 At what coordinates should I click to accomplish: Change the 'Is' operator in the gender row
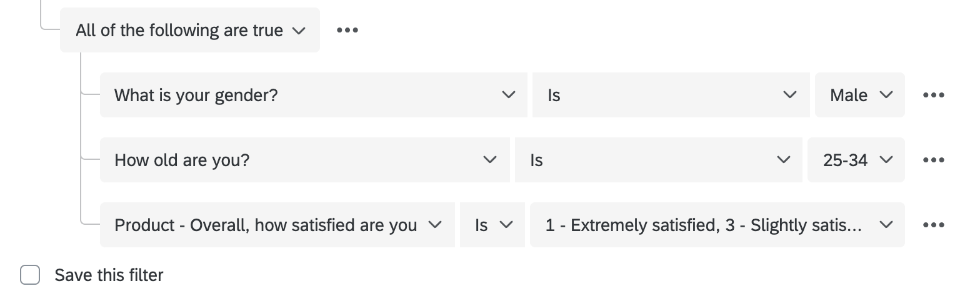(672, 95)
